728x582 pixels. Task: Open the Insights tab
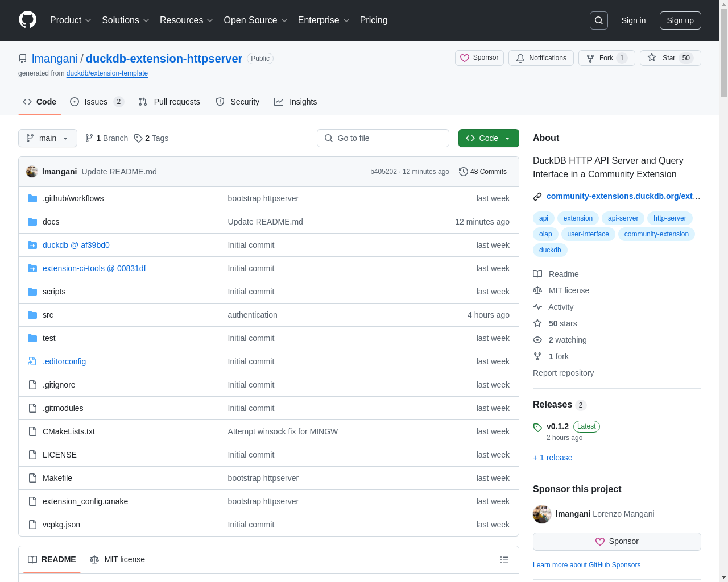tap(295, 102)
